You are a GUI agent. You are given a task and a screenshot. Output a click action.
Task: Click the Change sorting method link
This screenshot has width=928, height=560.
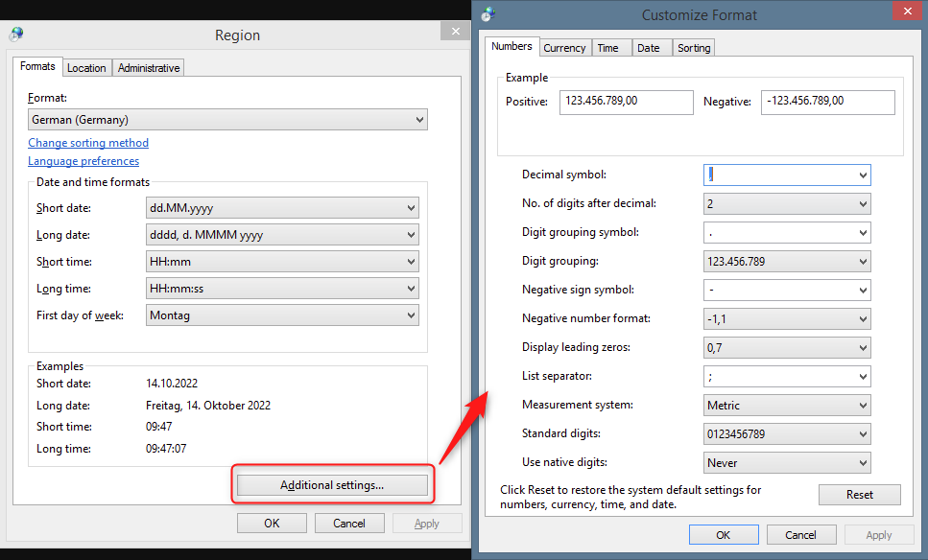click(x=88, y=143)
